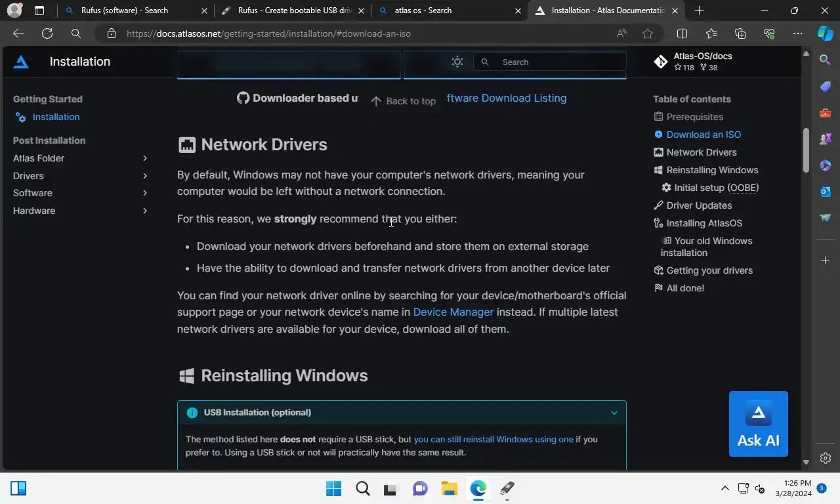Open the Windows Start menu
This screenshot has width=840, height=504.
click(x=333, y=488)
